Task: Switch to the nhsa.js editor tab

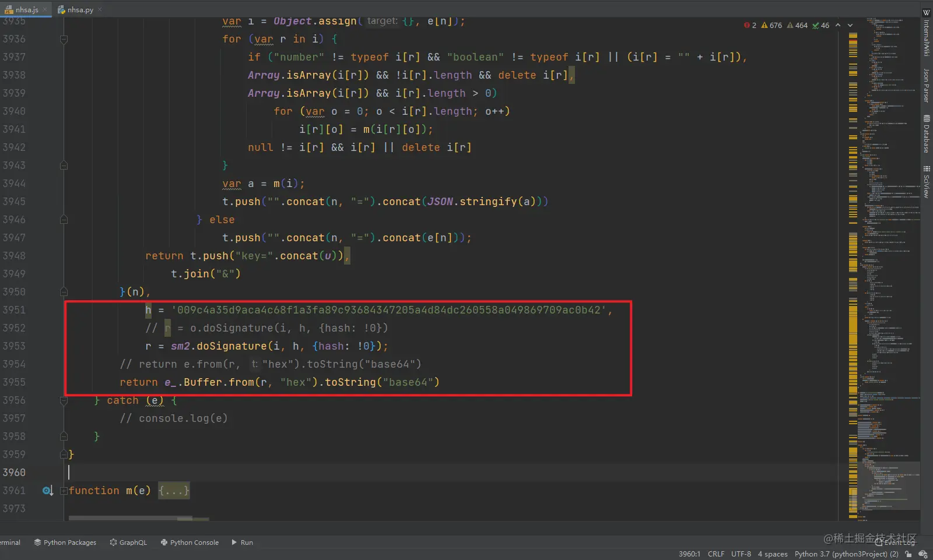Action: point(27,9)
